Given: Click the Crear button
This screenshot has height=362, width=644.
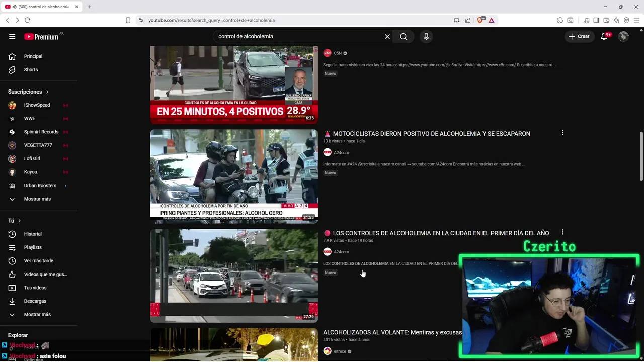Looking at the screenshot, I should click(x=579, y=36).
